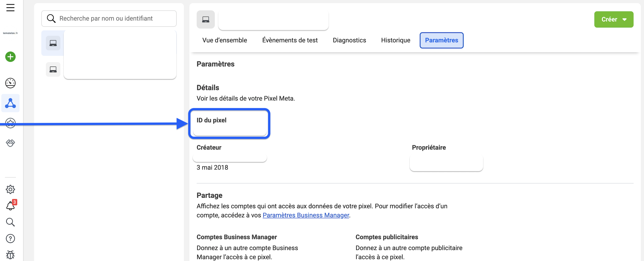Click the sidebar magnifier search icon
This screenshot has height=261, width=644.
pos(10,222)
